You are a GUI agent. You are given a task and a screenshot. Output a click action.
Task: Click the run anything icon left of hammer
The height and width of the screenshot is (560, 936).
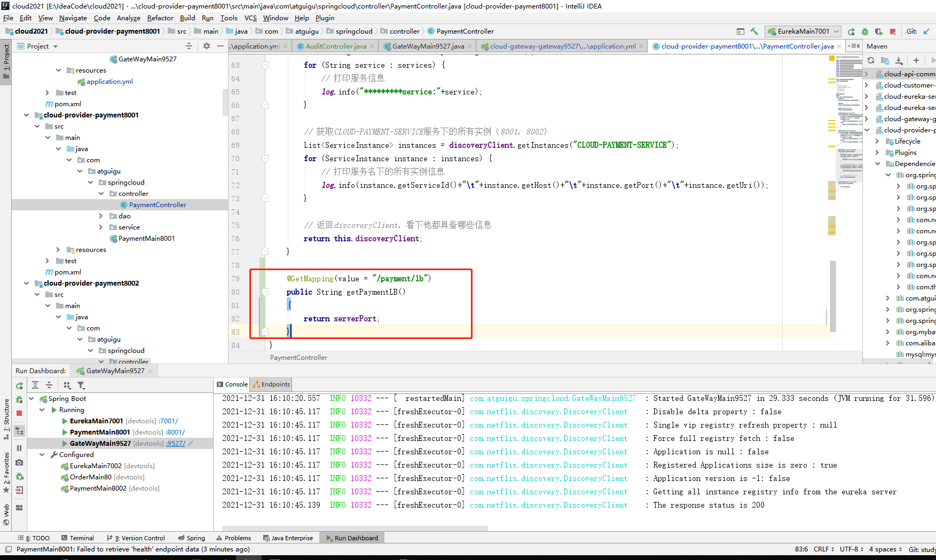(x=740, y=31)
